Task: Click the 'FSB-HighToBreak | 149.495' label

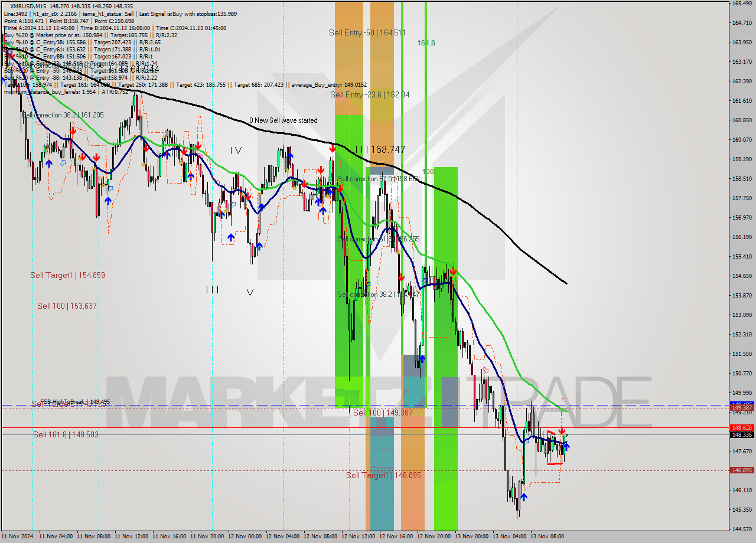Action: [x=75, y=401]
